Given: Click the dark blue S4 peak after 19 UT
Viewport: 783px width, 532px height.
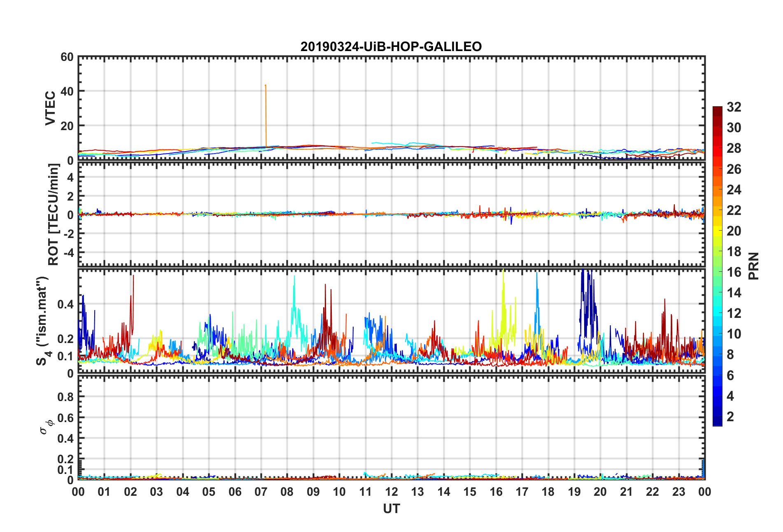Looking at the screenshot, I should (583, 273).
